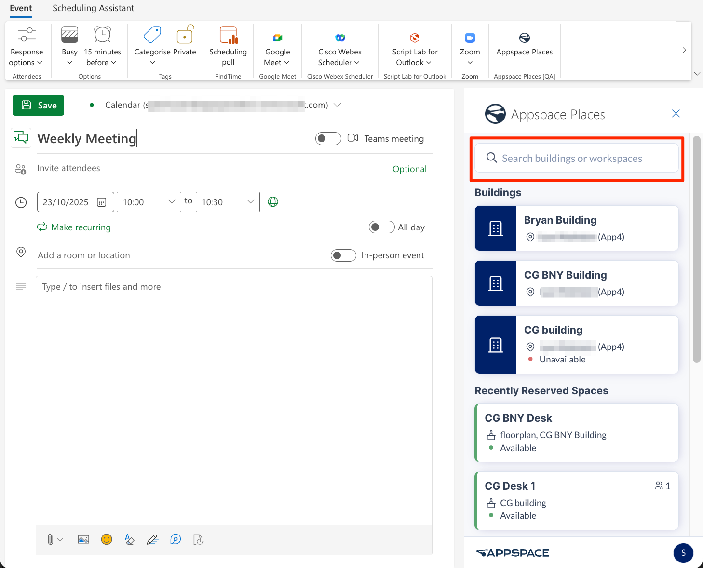
Task: Switch to Scheduling Assistant tab
Action: (93, 8)
